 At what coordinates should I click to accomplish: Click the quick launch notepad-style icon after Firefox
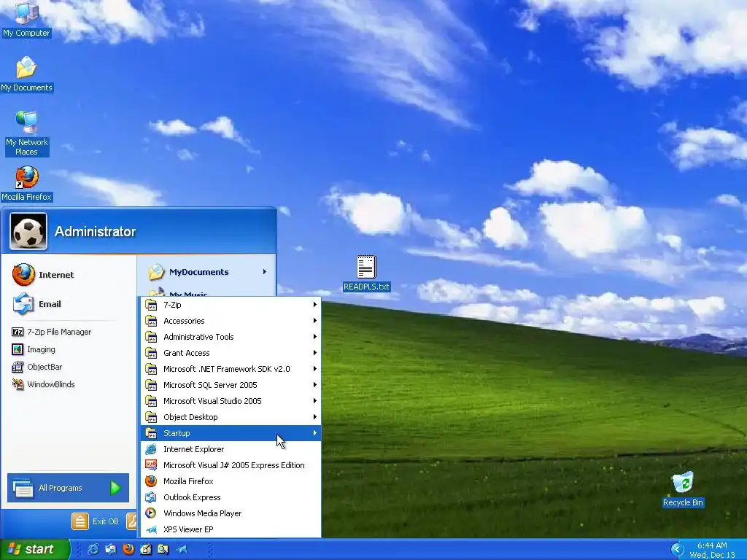click(x=146, y=550)
